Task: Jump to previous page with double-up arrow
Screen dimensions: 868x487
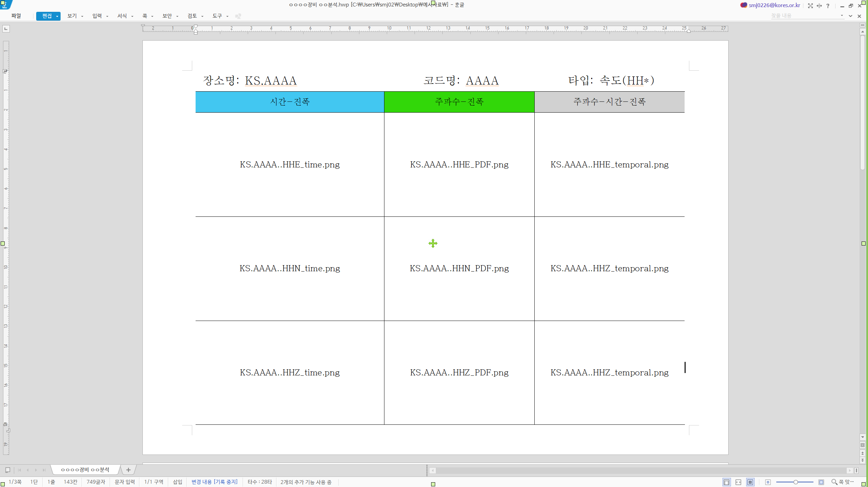Action: (863, 454)
